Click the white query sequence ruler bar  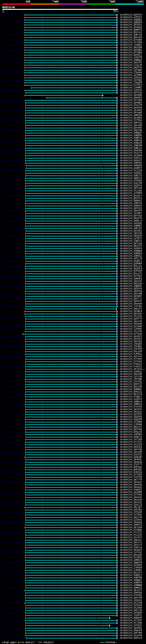60,9
